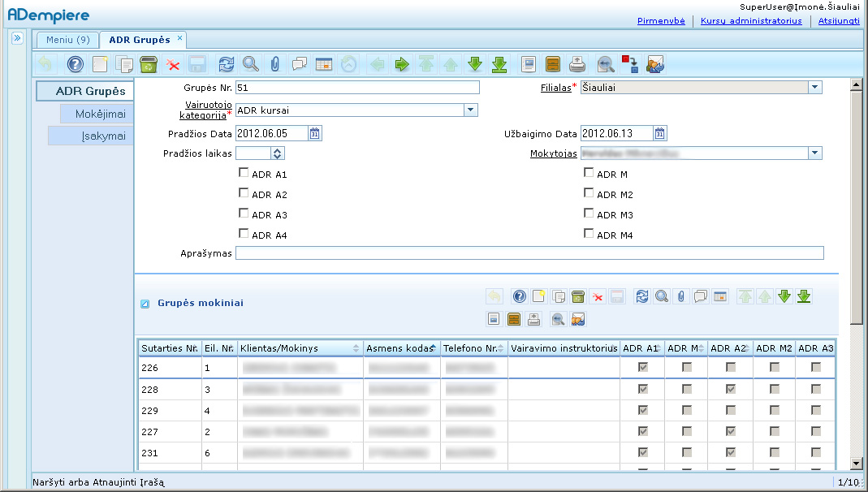Click red X delete-selection icon in main toolbar
The width and height of the screenshot is (868, 492).
[173, 65]
